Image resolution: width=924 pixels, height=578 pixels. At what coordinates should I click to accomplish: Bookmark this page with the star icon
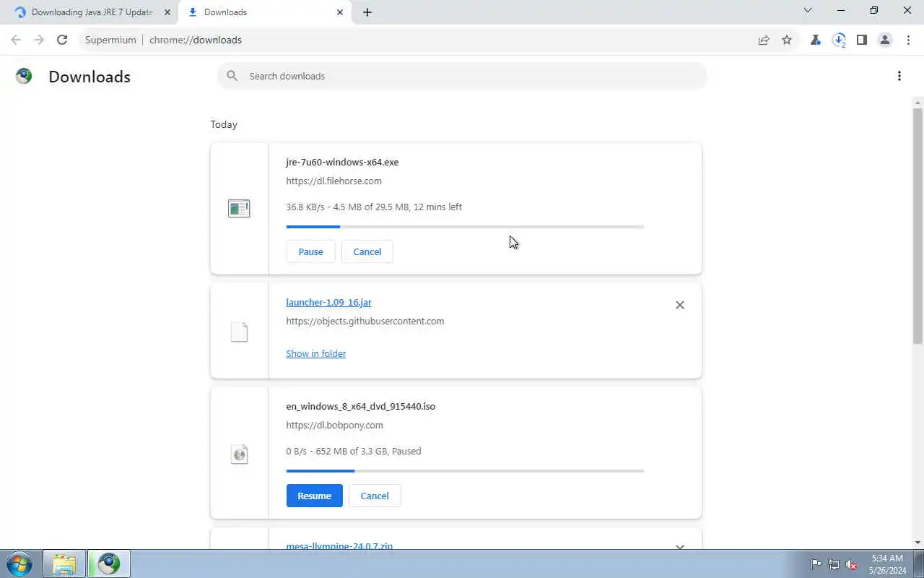[x=787, y=40]
